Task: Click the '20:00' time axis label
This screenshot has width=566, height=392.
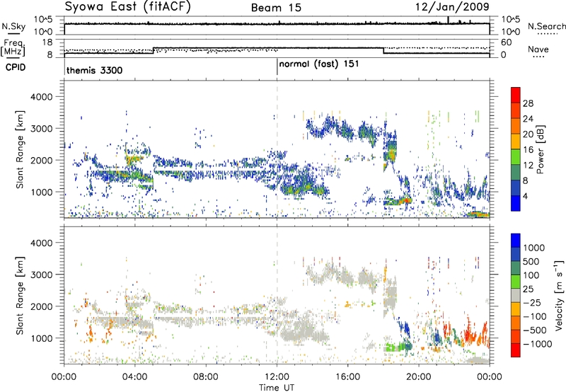Action: pos(419,376)
